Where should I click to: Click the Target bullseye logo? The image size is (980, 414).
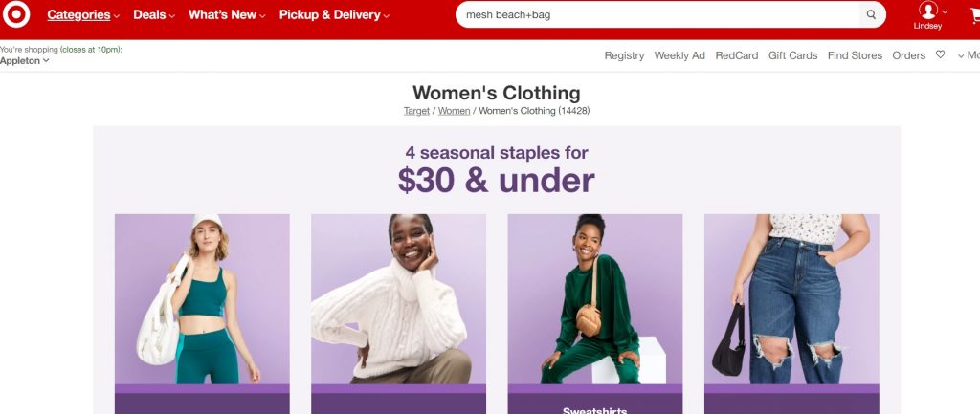tap(16, 14)
